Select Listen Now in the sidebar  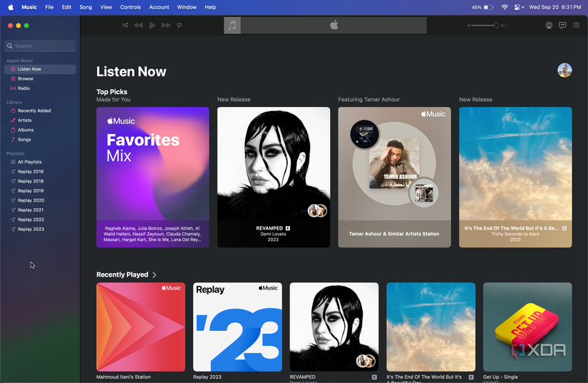click(40, 69)
